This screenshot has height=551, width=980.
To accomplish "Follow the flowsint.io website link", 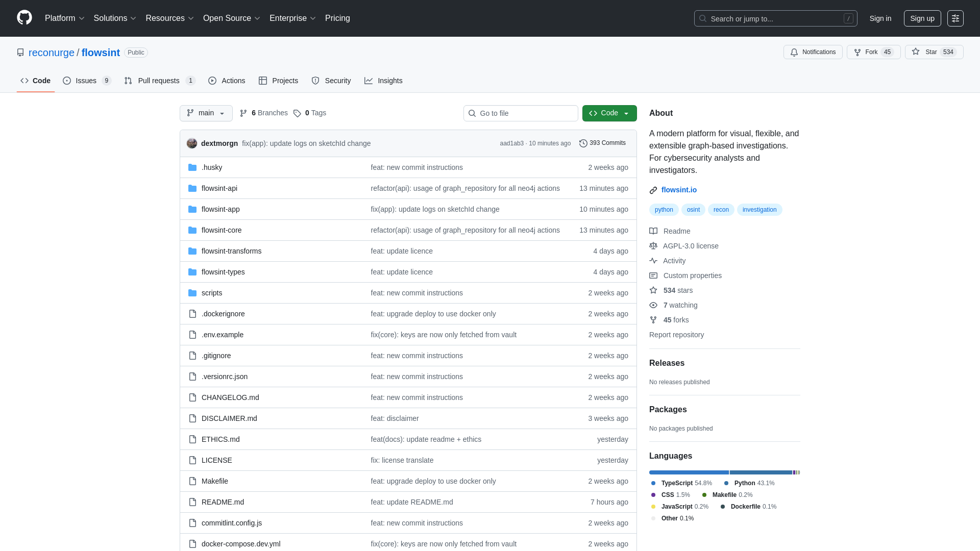I will click(x=680, y=190).
